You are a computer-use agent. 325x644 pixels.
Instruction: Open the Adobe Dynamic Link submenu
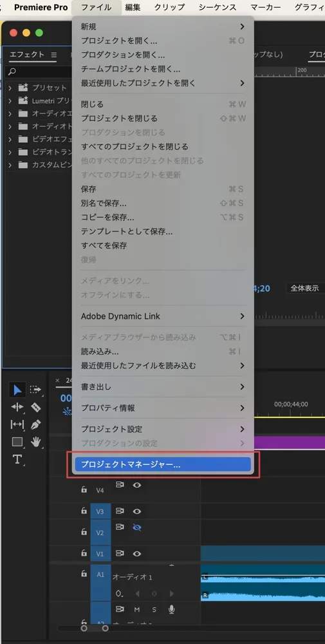click(x=163, y=316)
